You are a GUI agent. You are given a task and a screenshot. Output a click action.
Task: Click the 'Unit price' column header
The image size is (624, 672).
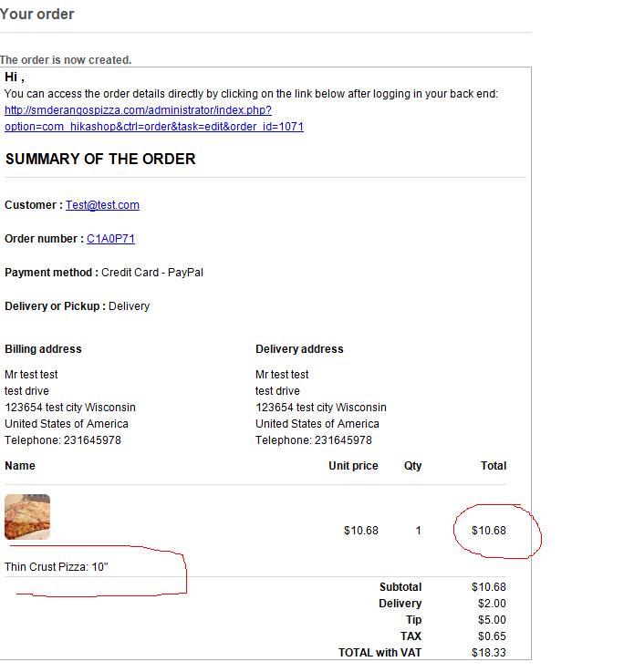click(x=353, y=466)
